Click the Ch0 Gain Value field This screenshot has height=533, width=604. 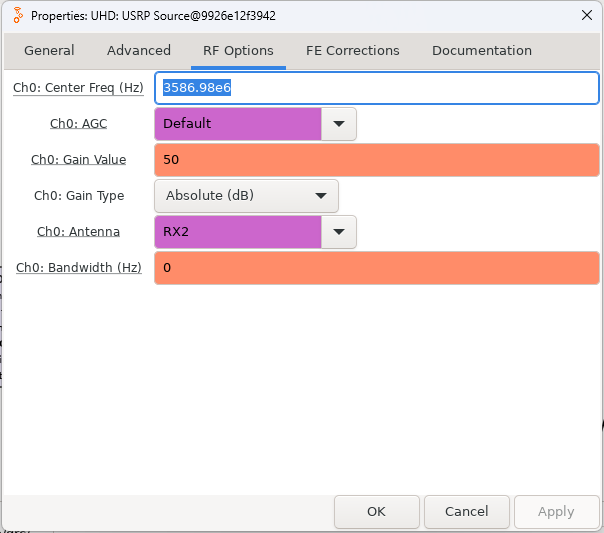[x=377, y=160]
